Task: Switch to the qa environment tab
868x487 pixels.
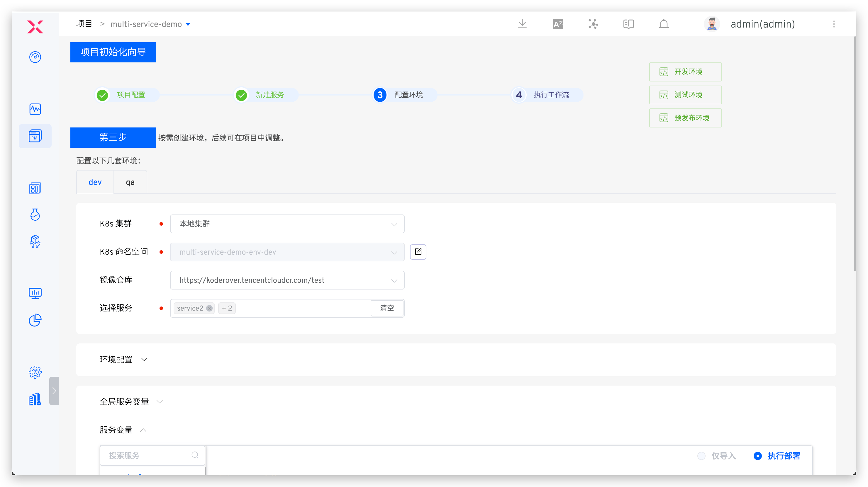Action: [130, 182]
